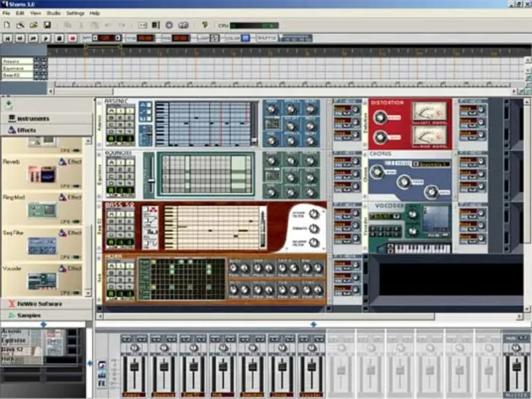This screenshot has height=399, width=532.
Task: Pick the RingMod effect module icon
Action: (x=41, y=210)
